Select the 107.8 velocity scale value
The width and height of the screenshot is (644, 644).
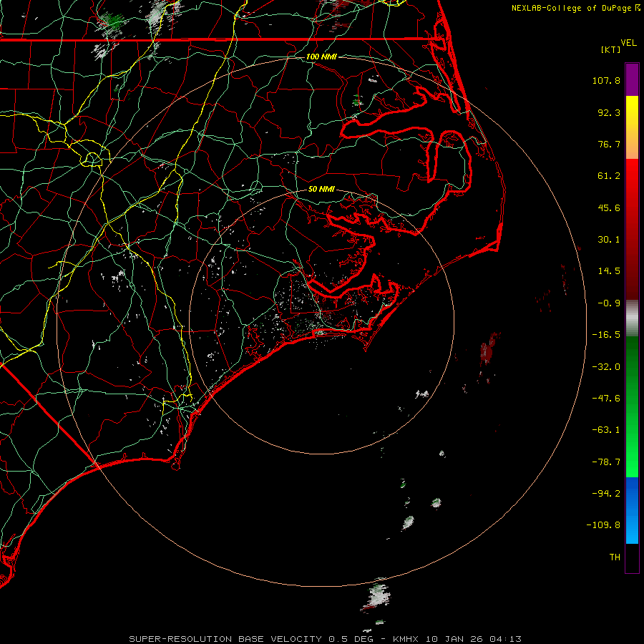pyautogui.click(x=606, y=80)
